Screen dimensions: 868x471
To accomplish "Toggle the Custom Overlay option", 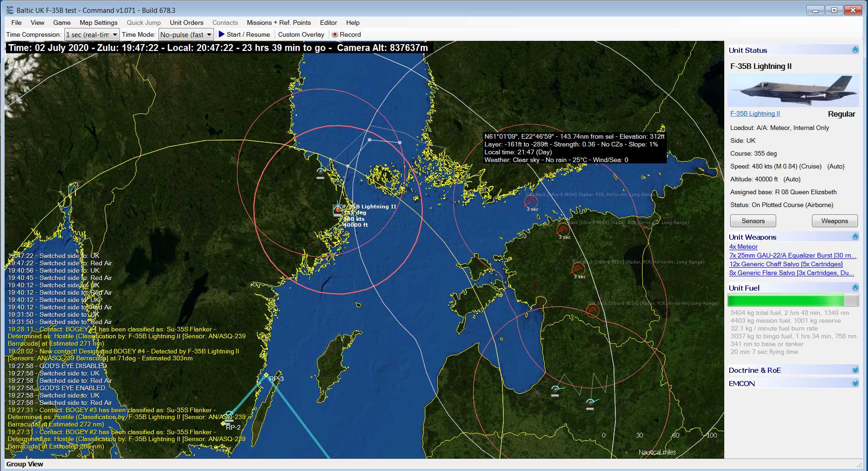I will (301, 34).
